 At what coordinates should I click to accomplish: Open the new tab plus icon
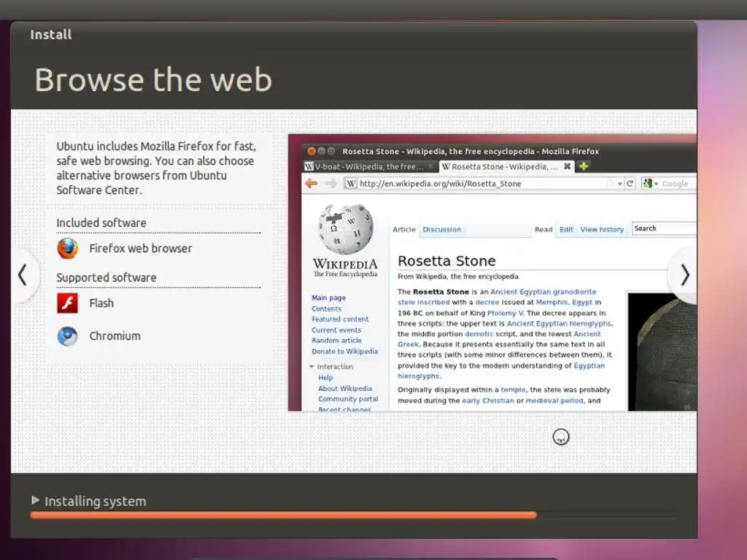click(584, 166)
